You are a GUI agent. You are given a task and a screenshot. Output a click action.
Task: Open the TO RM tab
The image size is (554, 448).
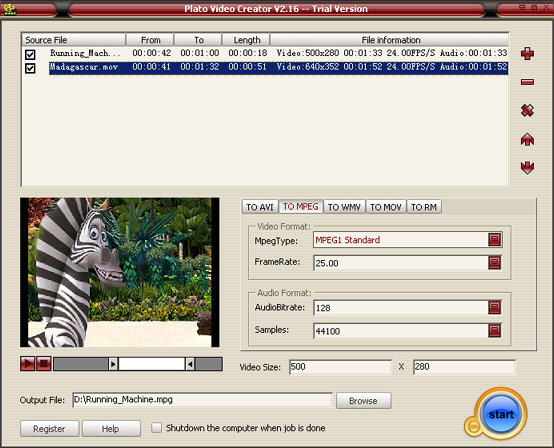tap(424, 207)
